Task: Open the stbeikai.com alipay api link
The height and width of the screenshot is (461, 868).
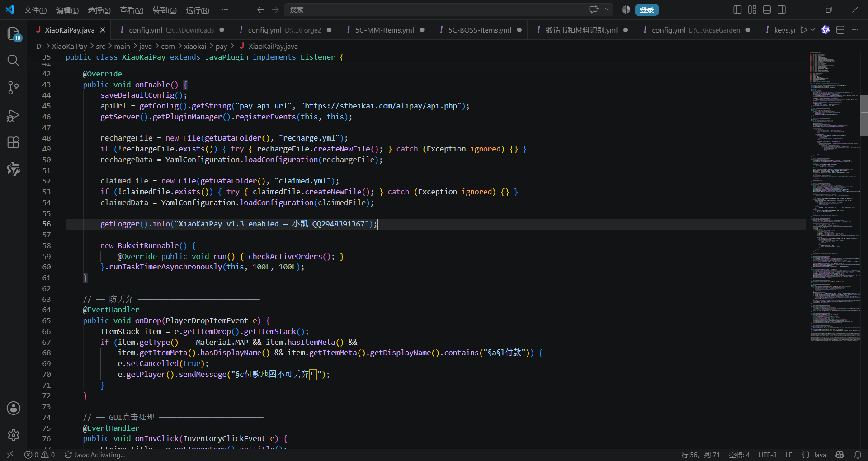Action: [x=381, y=106]
